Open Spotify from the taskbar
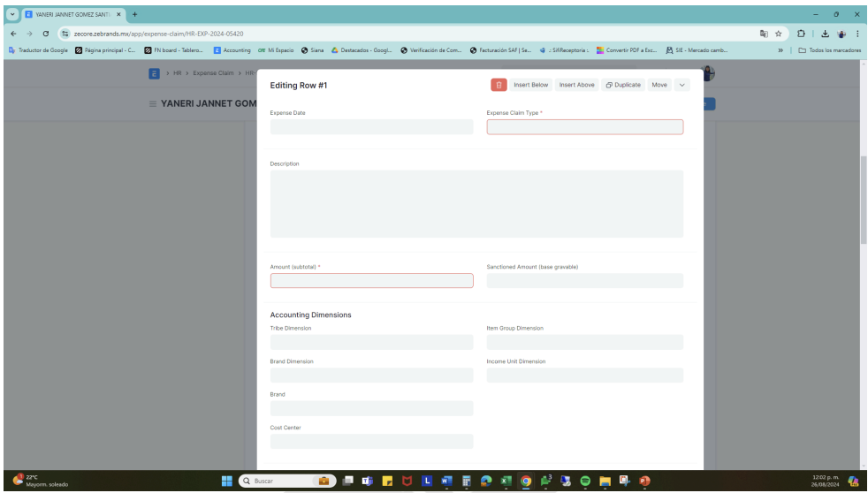The height and width of the screenshot is (493, 868). coord(584,482)
